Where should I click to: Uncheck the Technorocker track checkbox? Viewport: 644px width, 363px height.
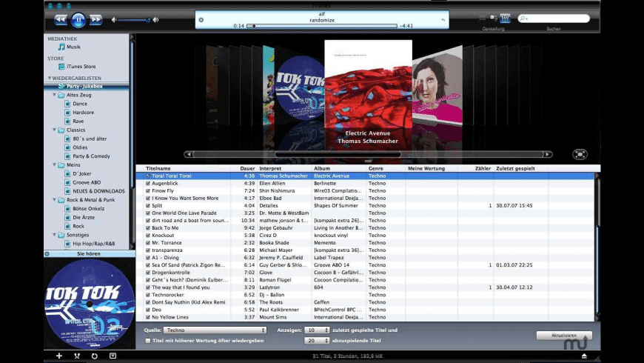(148, 295)
